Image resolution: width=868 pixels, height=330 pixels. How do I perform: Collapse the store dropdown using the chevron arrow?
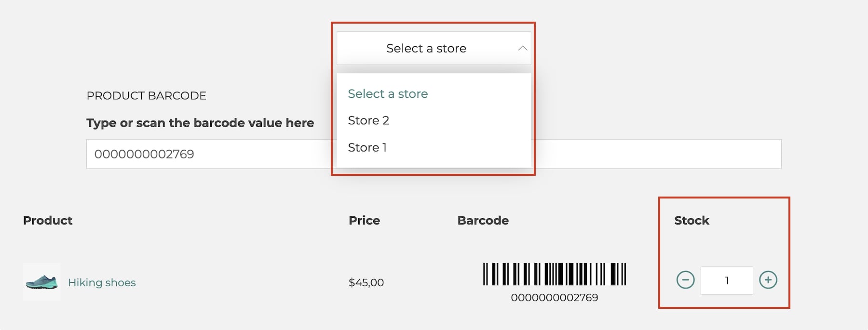pos(523,48)
